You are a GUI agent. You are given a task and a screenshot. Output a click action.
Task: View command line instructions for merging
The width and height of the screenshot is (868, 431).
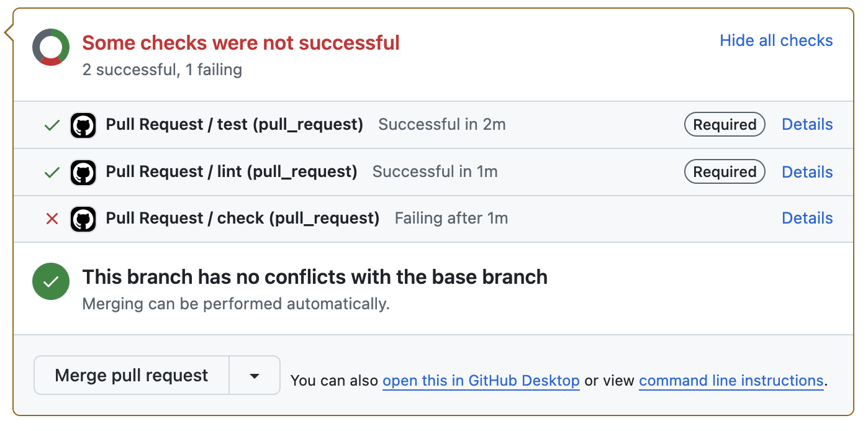point(731,381)
